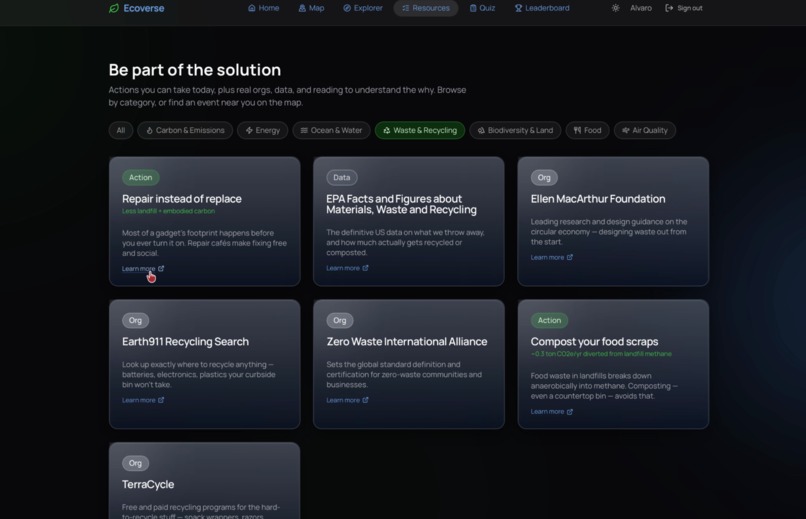Click external link icon on Earth911 card
This screenshot has width=806, height=519.
(x=161, y=400)
